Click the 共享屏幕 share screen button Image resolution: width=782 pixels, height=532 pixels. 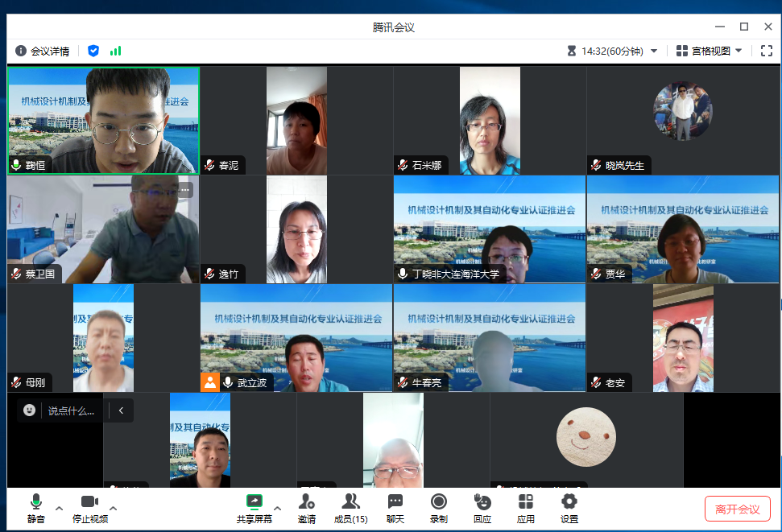pos(254,508)
